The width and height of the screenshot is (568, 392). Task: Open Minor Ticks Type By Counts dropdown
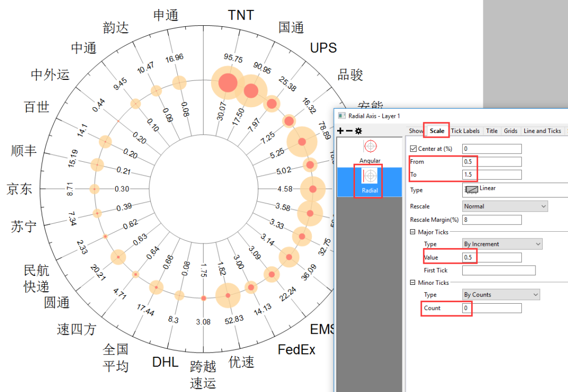[501, 295]
